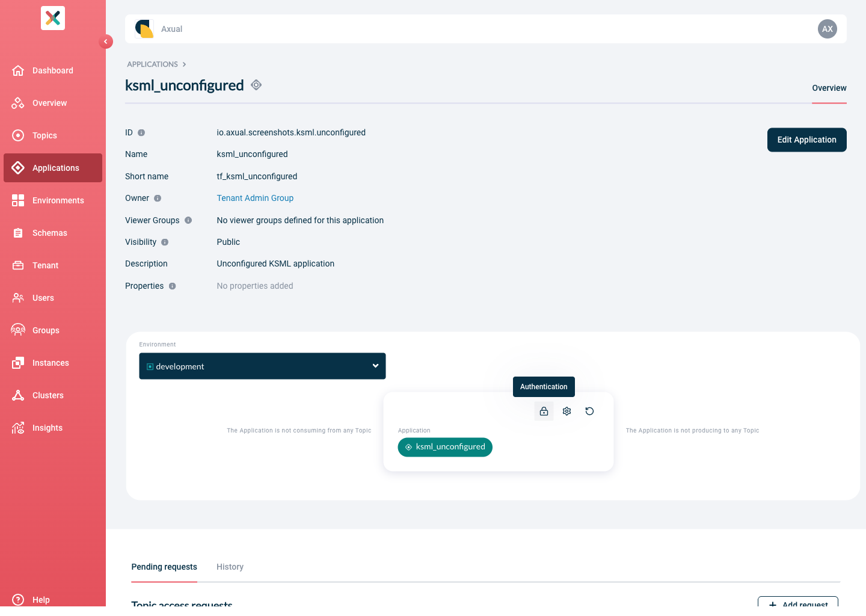866x616 pixels.
Task: Click the Overview icon in sidebar
Action: pos(18,103)
